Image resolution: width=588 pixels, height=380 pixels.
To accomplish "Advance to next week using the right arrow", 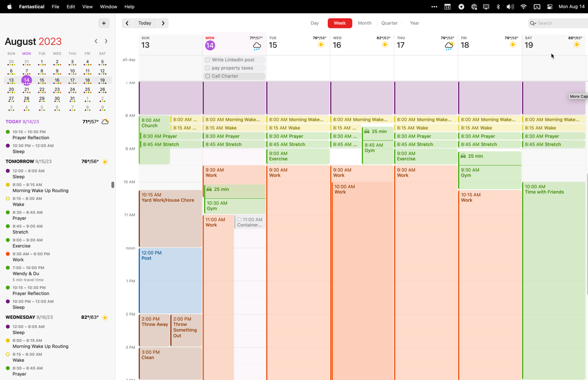I will (x=163, y=23).
